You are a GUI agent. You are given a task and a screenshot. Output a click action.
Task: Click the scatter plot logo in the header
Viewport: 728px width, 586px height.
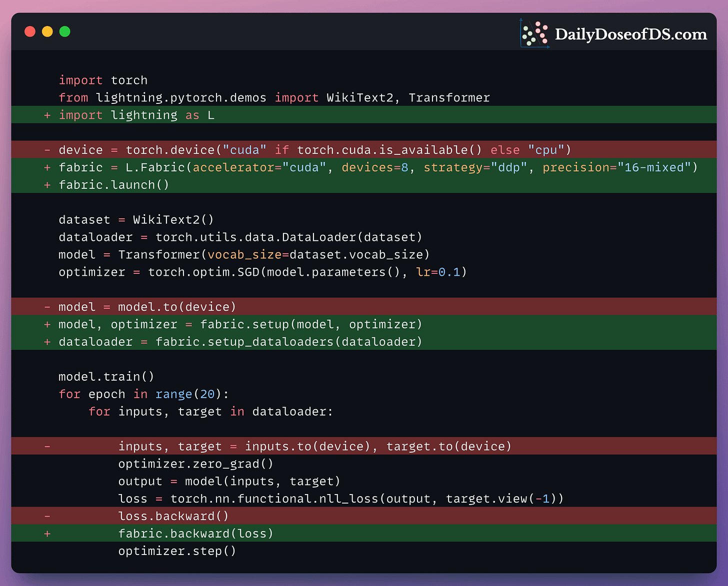(x=534, y=33)
